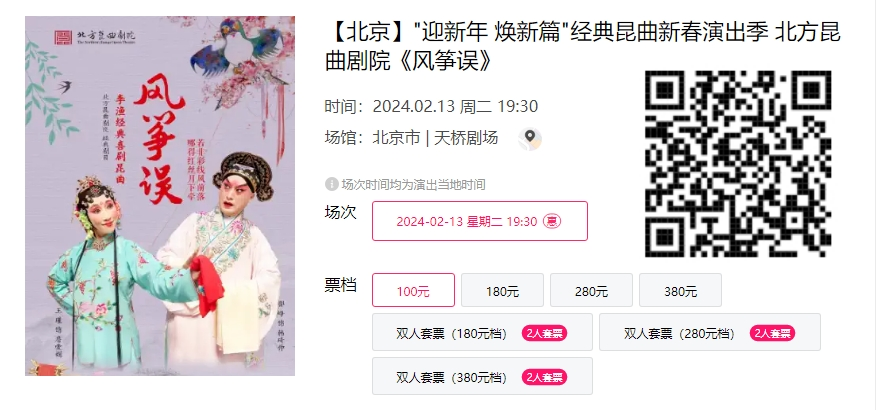Select the 100元 ticket tier

click(413, 290)
